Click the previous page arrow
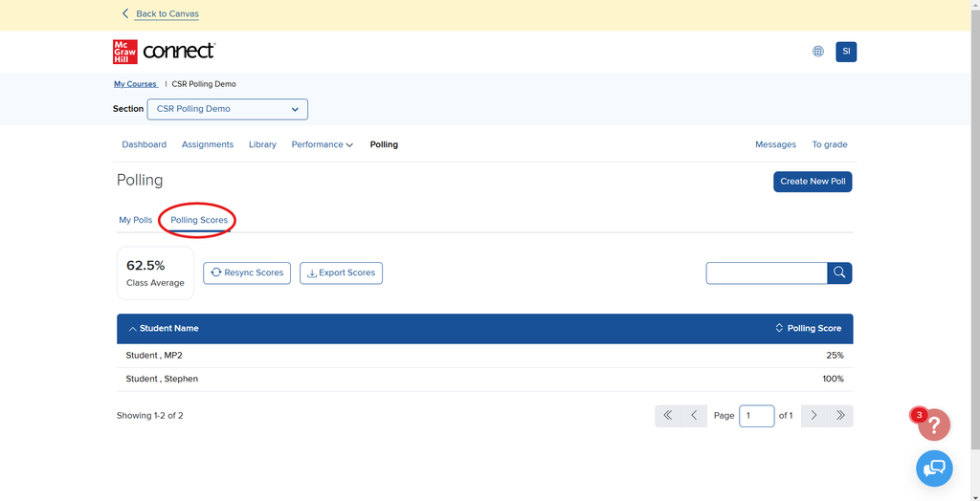 694,416
